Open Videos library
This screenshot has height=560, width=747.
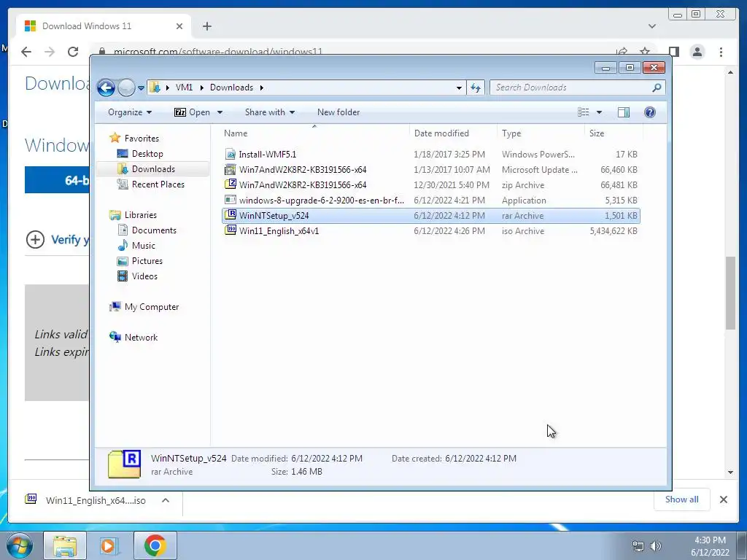point(144,276)
